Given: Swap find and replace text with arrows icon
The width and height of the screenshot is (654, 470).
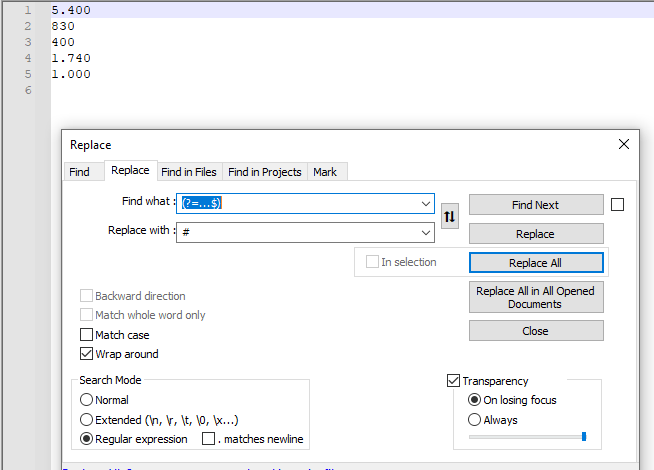Looking at the screenshot, I should tap(450, 216).
